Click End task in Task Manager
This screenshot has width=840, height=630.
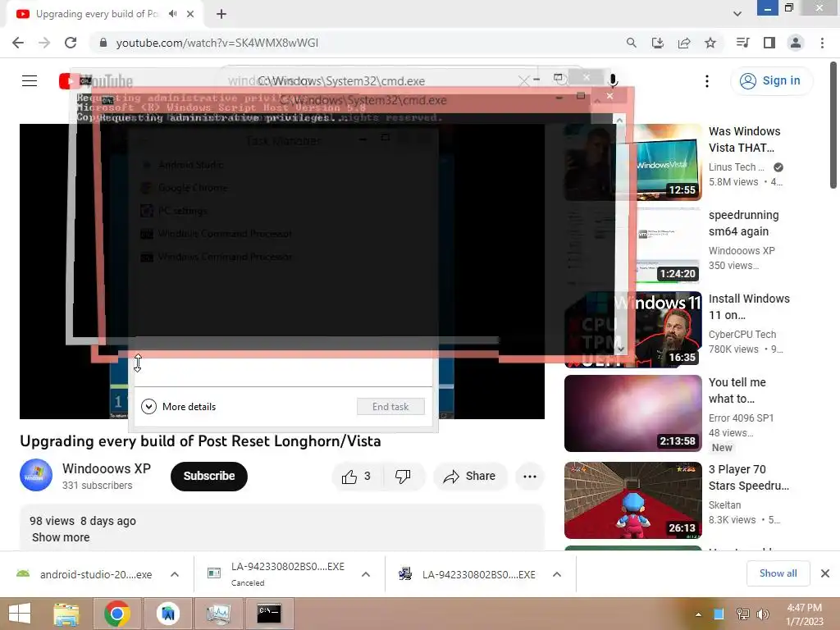point(390,407)
